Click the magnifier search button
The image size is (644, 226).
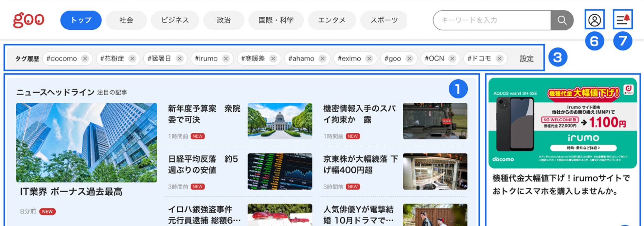562,20
